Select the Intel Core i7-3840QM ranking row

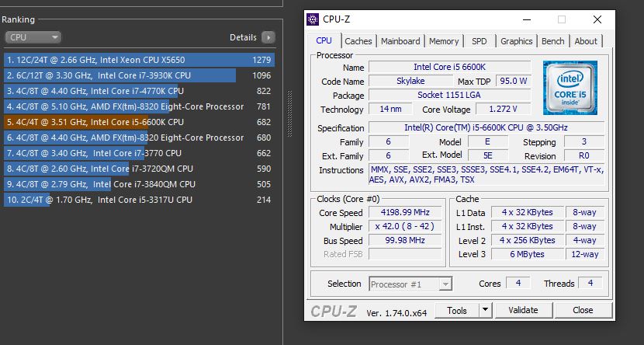[x=139, y=184]
